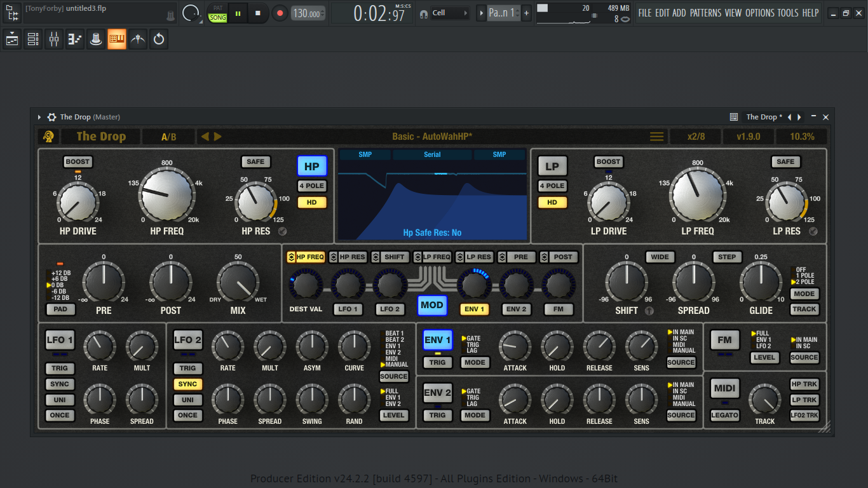The image size is (868, 488).
Task: Open the LP FREQ modulation destination dropdown arrow
Action: click(x=417, y=257)
